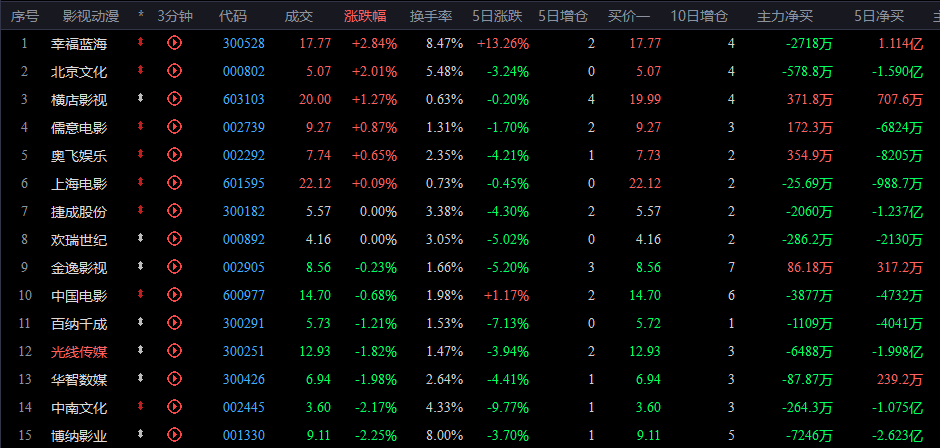
Task: Click the red marker icon beside 中南文化
Action: (x=141, y=406)
